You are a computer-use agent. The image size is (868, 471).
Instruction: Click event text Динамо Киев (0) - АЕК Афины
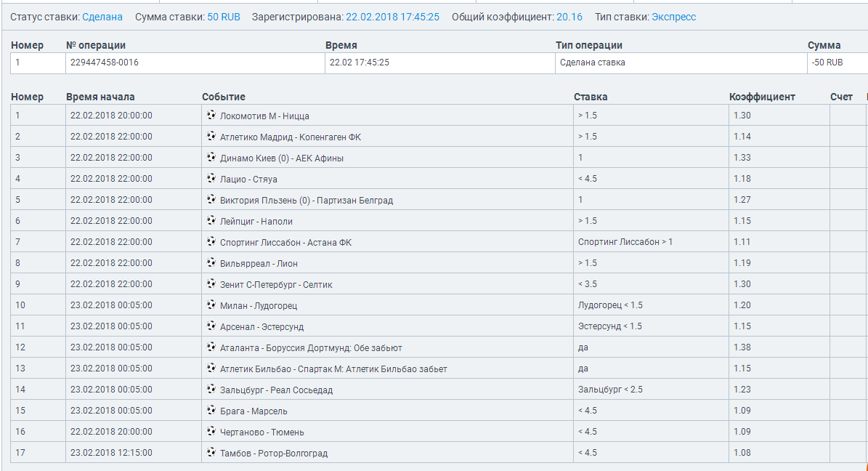(282, 158)
